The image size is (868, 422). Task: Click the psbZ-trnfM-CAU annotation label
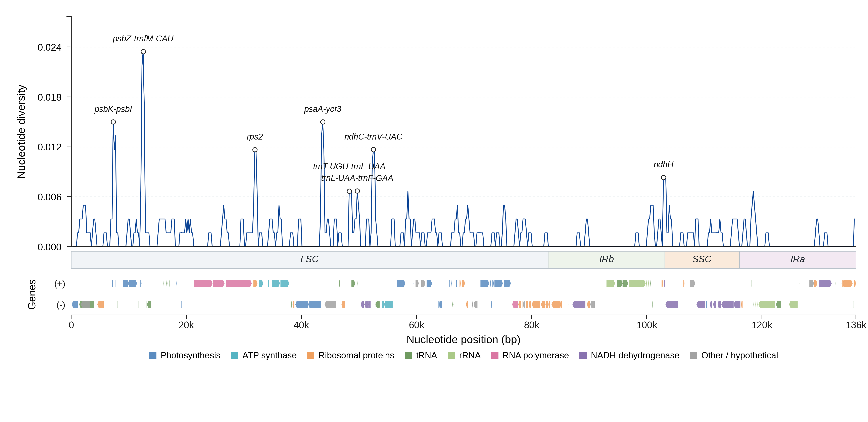[x=143, y=39]
